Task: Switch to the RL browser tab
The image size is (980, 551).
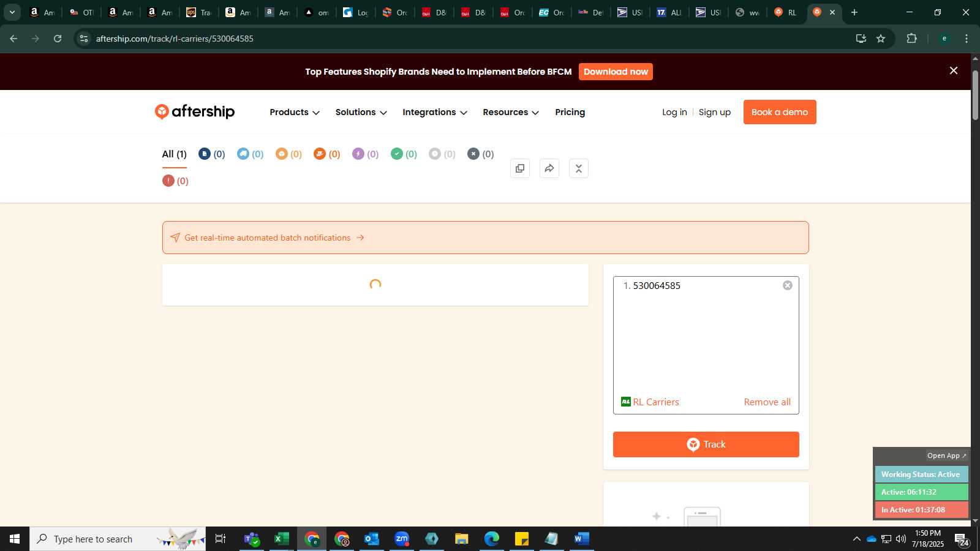Action: coord(786,12)
